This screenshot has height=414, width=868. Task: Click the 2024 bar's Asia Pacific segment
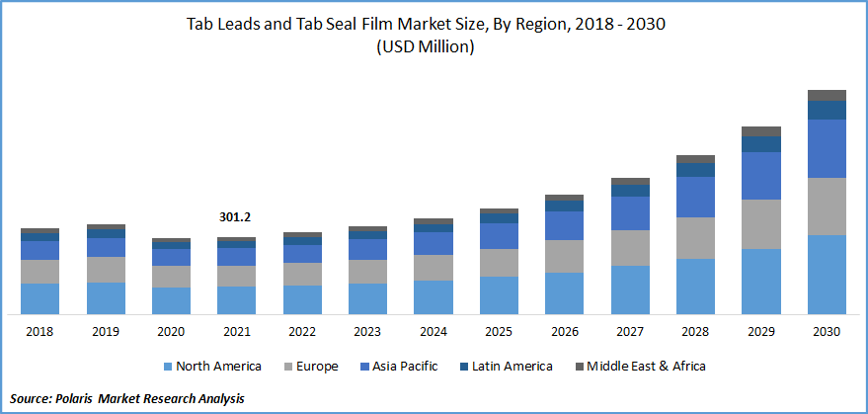click(x=434, y=243)
